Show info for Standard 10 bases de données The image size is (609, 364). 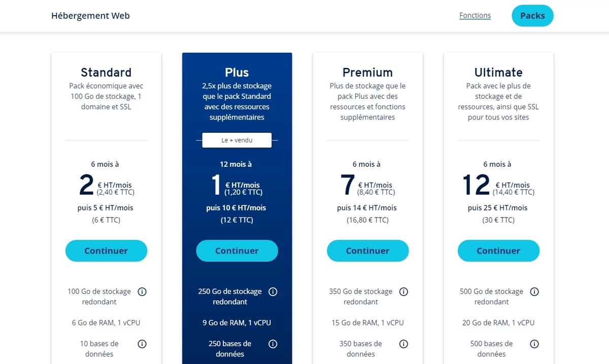click(142, 344)
